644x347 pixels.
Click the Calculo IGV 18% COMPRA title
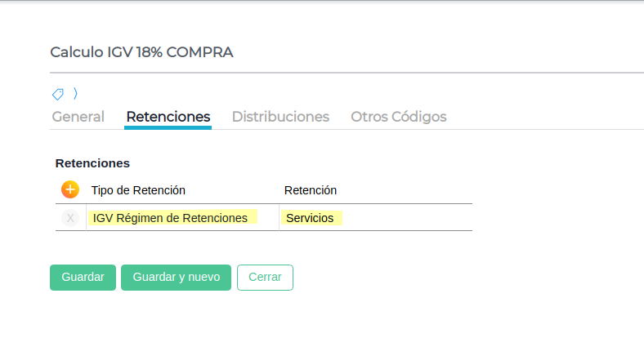[141, 52]
